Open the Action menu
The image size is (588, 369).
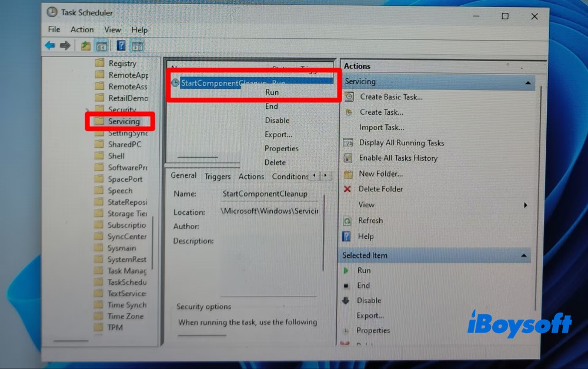82,29
